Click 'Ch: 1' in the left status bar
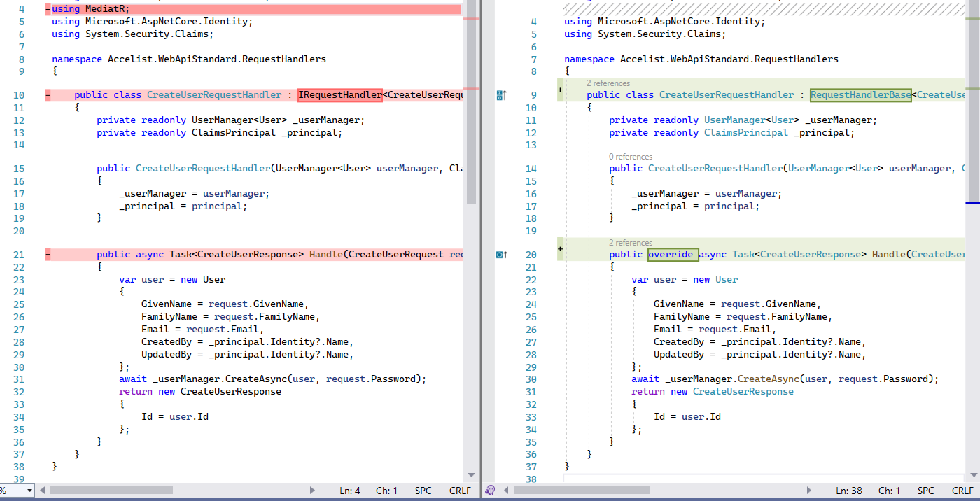The width and height of the screenshot is (980, 501). pos(386,491)
